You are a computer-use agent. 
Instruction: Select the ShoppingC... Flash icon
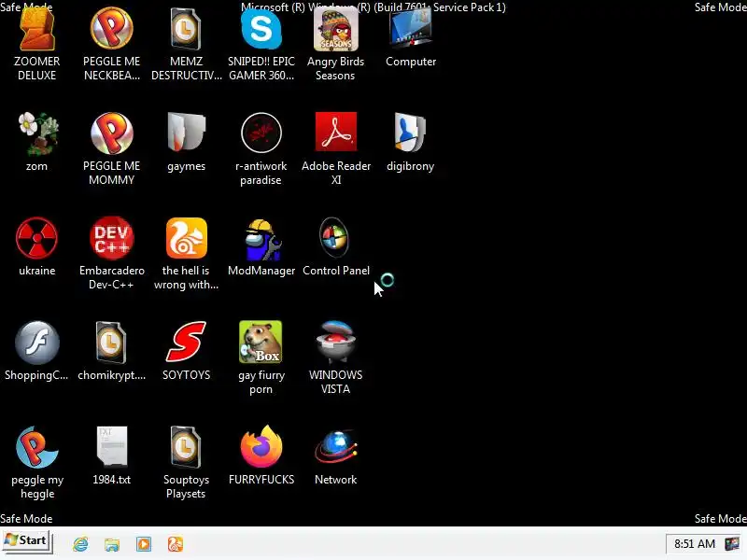pos(37,343)
